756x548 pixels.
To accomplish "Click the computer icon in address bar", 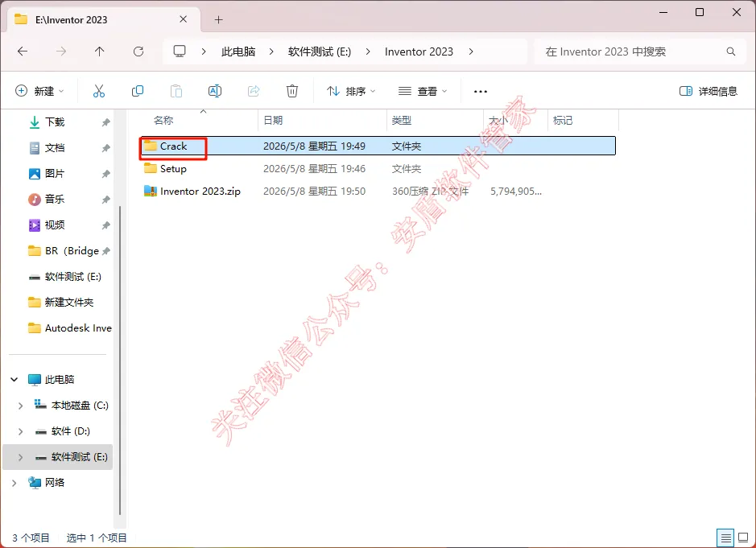I will [180, 51].
